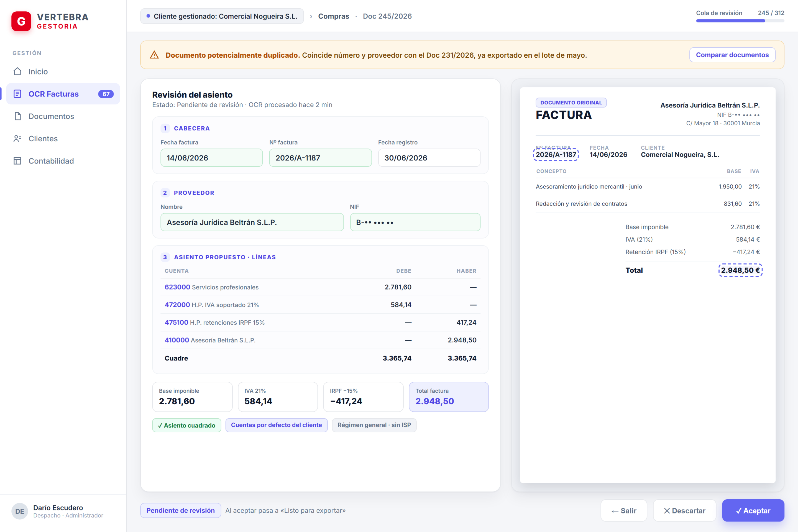Screen dimensions: 798x532
Task: Click the DE user avatar
Action: click(x=20, y=511)
